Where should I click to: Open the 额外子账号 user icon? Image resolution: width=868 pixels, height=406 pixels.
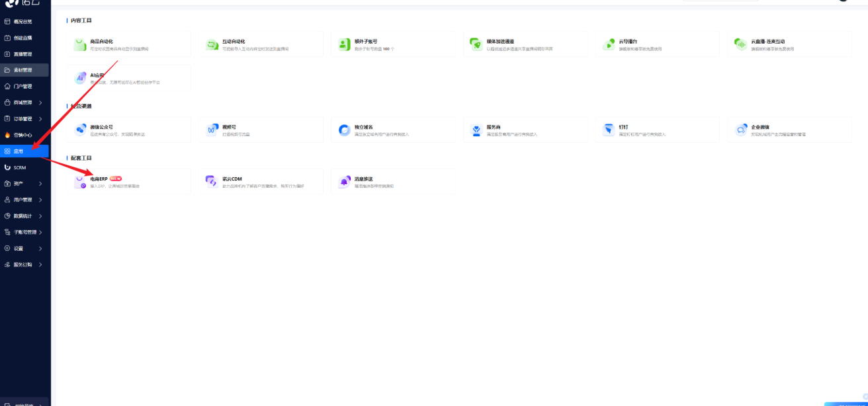pyautogui.click(x=344, y=44)
